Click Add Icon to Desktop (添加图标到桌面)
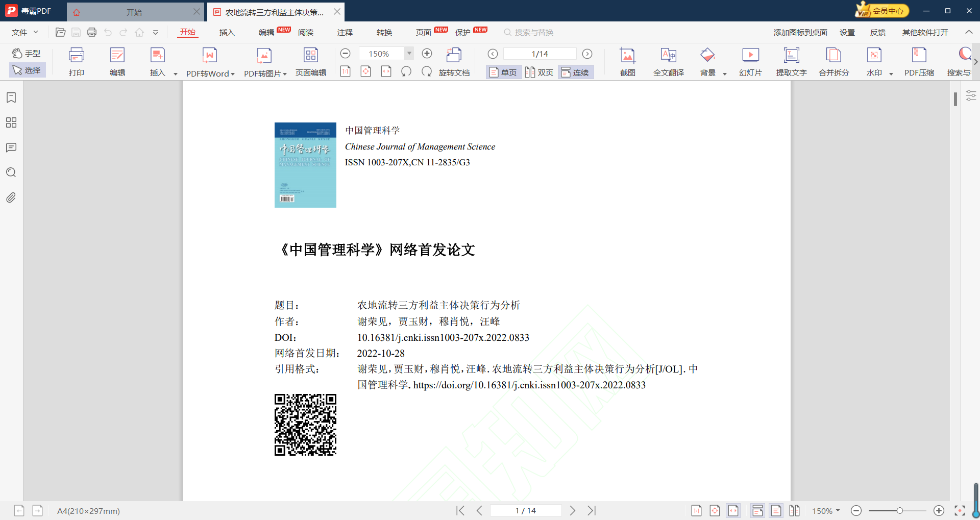Viewport: 980px width, 520px height. coord(800,32)
